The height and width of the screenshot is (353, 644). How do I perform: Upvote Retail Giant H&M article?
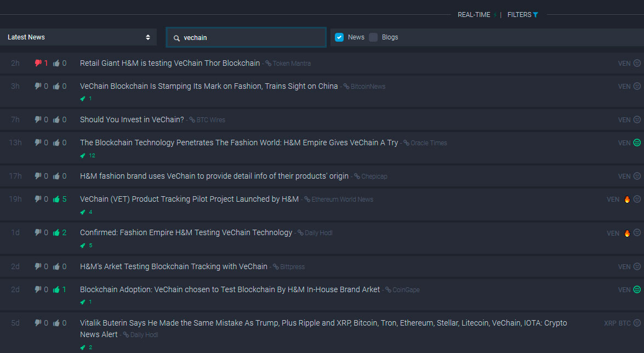[x=56, y=63]
